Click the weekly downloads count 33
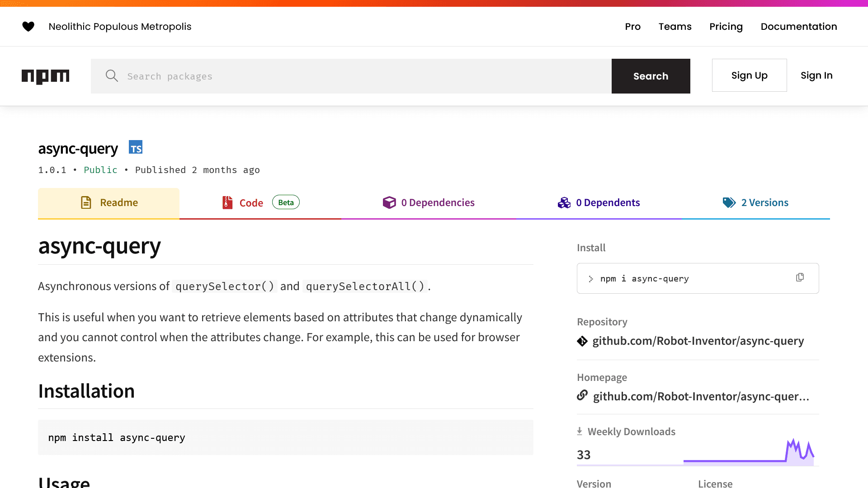 click(x=584, y=455)
